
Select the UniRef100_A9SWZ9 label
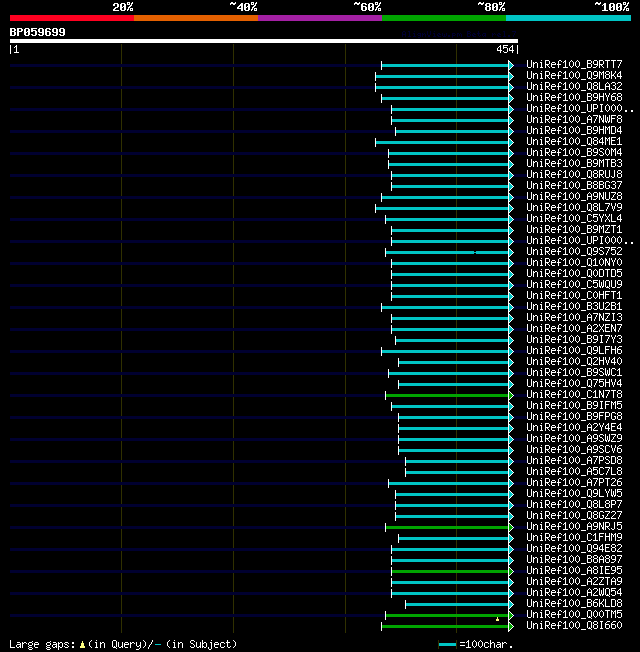tap(574, 439)
